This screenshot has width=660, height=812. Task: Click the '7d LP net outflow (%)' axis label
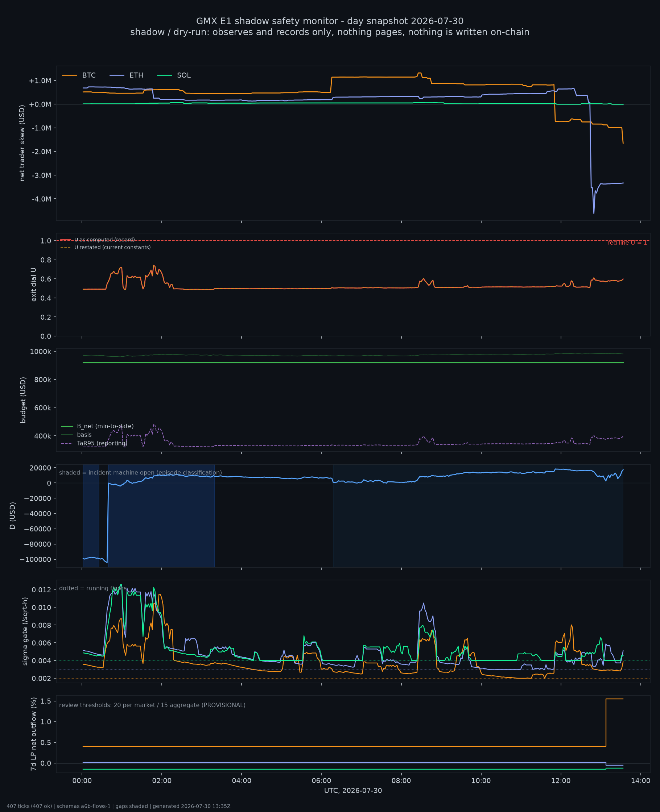point(33,734)
